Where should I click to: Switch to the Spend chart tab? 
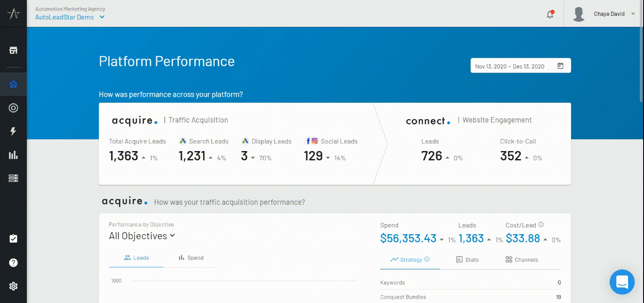(x=191, y=258)
